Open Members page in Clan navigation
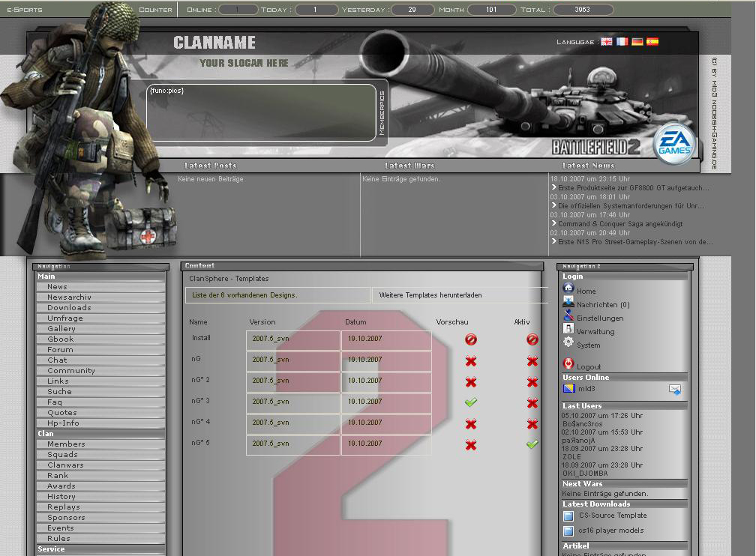This screenshot has height=556, width=756. tap(66, 444)
